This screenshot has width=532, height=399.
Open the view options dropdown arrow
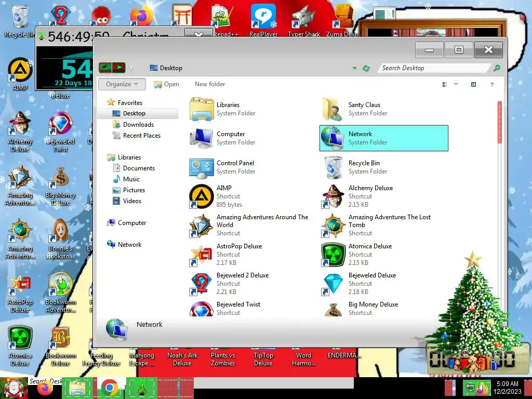456,85
